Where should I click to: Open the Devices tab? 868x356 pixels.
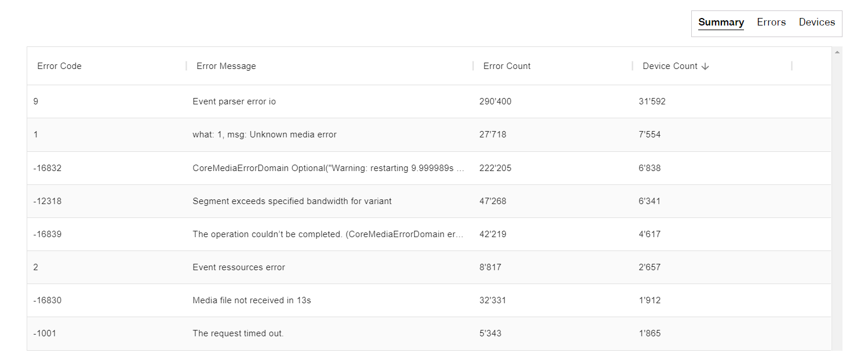coord(816,23)
